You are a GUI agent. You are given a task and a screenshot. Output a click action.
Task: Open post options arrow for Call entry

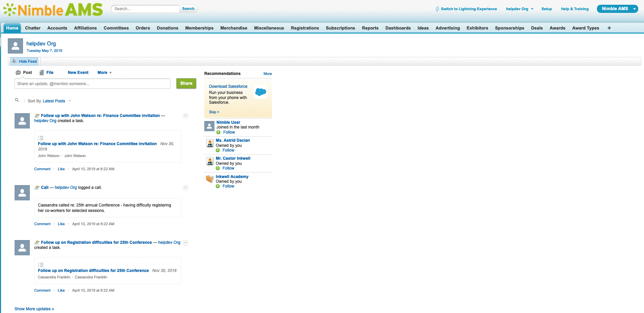(185, 188)
